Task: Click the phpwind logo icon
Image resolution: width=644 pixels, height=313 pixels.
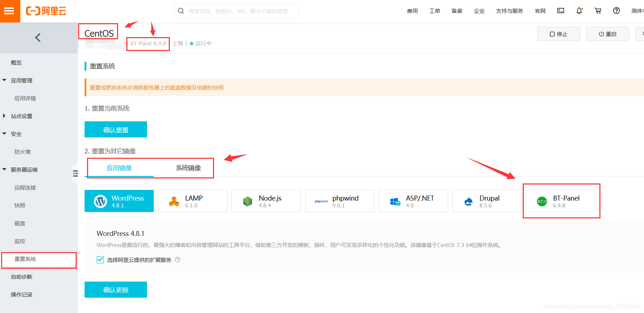Action: [x=321, y=201]
